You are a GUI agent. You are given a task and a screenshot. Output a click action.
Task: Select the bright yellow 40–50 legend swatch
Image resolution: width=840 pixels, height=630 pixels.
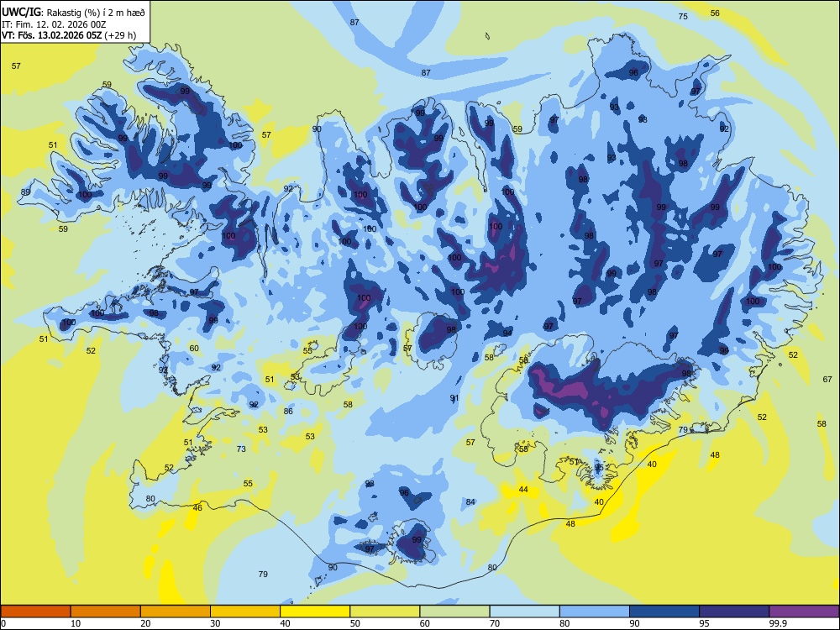[315, 612]
